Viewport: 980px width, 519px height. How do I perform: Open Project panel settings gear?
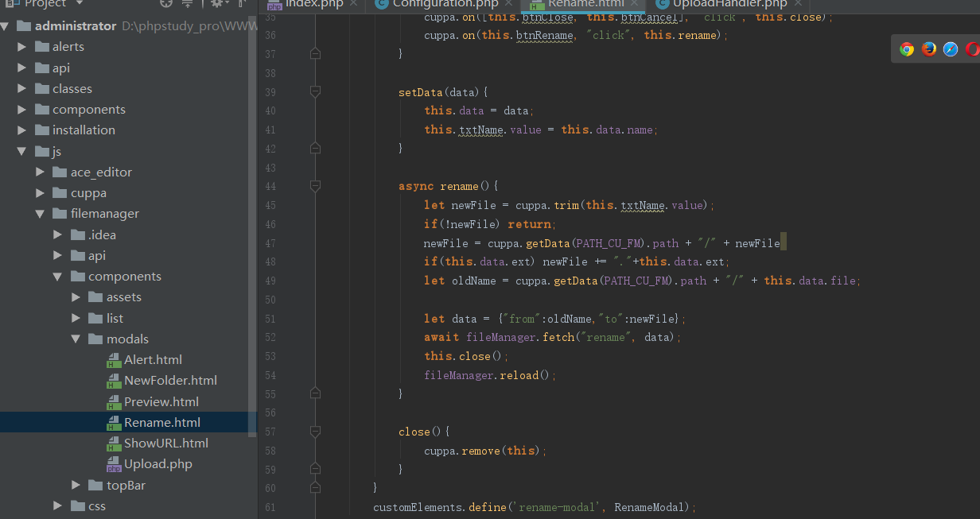(216, 3)
